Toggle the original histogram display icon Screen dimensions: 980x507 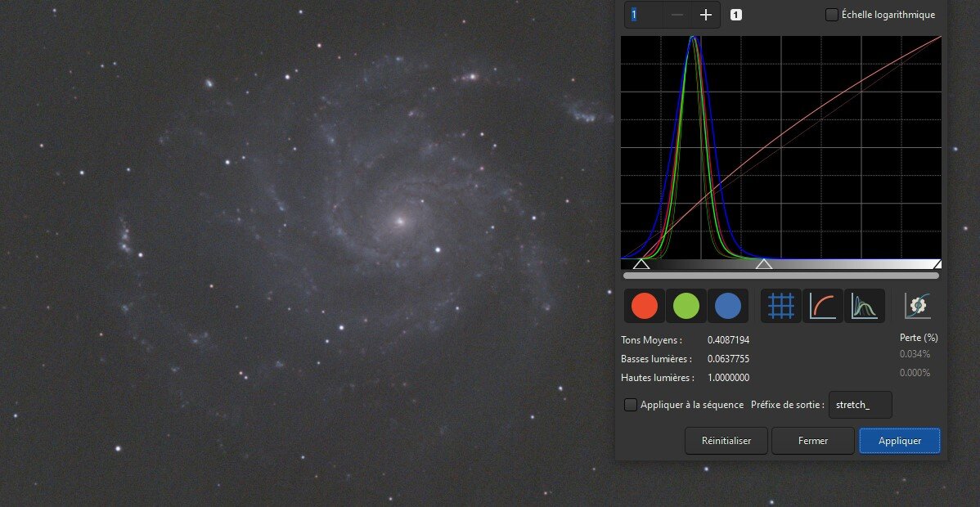click(x=865, y=307)
